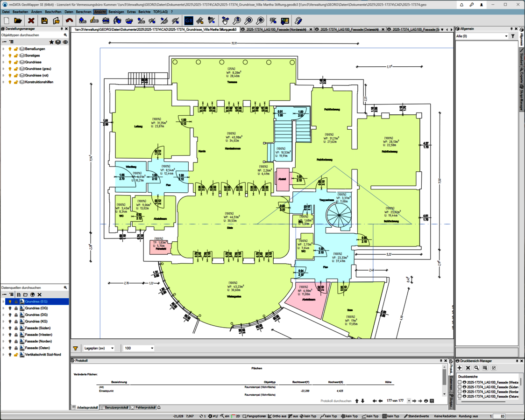Click the Save floppy disk toolbar icon
525x420 pixels.
pyautogui.click(x=44, y=21)
